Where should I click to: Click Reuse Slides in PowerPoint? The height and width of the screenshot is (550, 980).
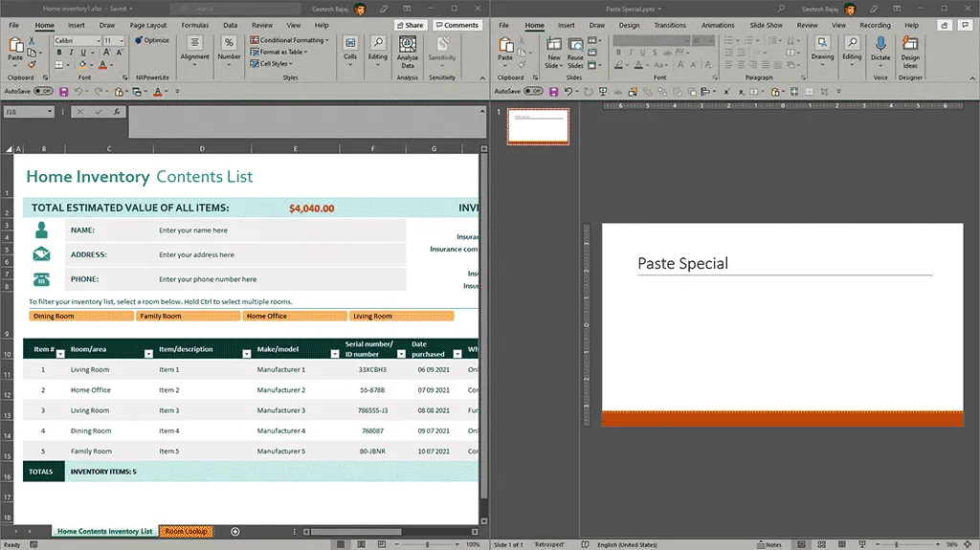tap(575, 53)
